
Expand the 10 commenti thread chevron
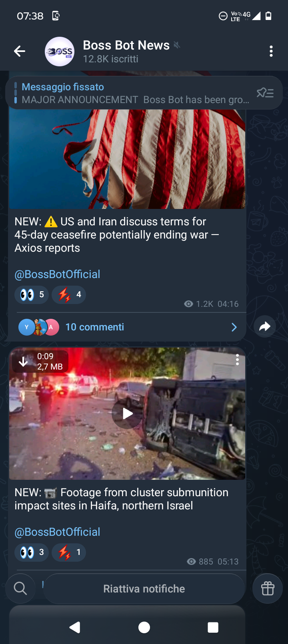pyautogui.click(x=234, y=327)
